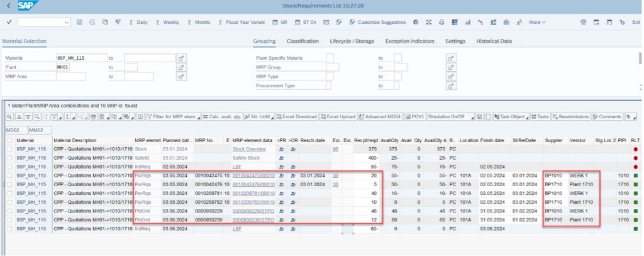Tick the checkbox of the SafeSt row

[x=9, y=158]
